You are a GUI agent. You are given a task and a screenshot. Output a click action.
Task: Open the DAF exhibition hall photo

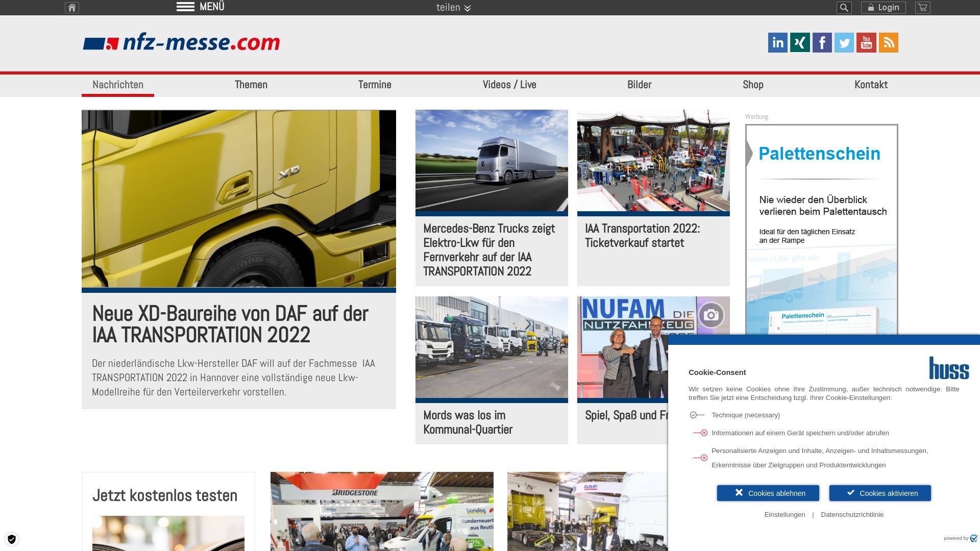click(x=587, y=511)
